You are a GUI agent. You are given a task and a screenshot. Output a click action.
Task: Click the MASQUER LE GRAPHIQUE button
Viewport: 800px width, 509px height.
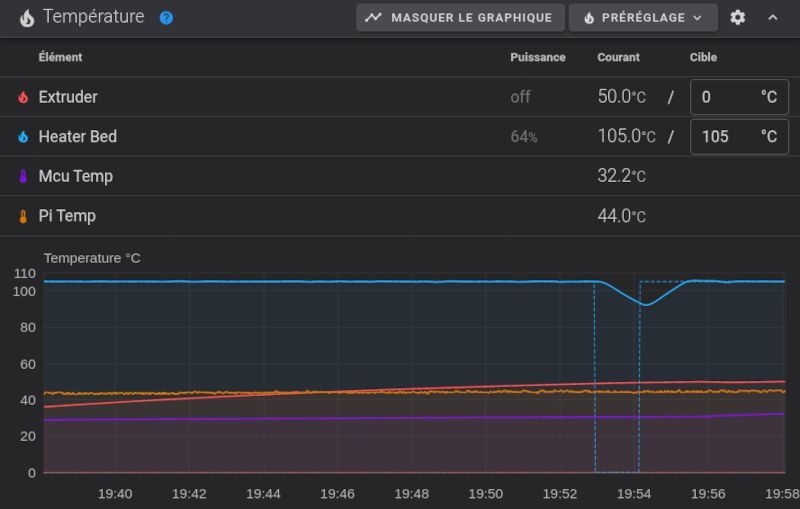click(460, 18)
